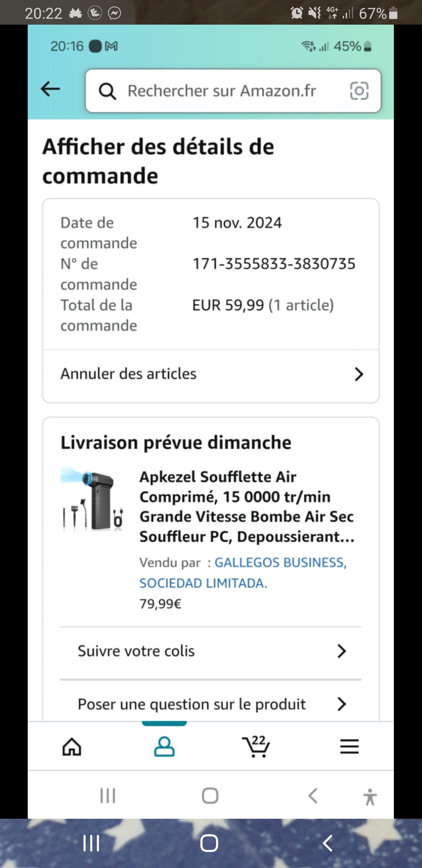The image size is (422, 868).
Task: Go to Amazon home tab icon
Action: [72, 747]
